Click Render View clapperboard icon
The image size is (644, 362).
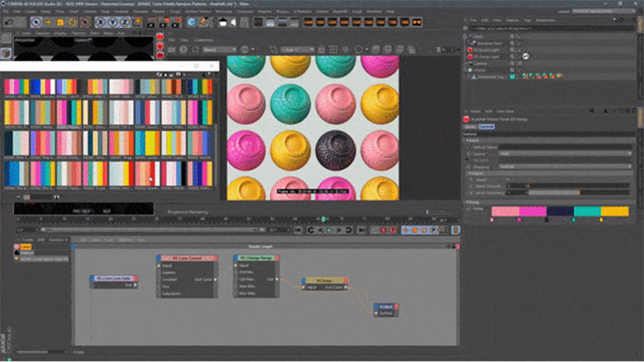pos(151,22)
